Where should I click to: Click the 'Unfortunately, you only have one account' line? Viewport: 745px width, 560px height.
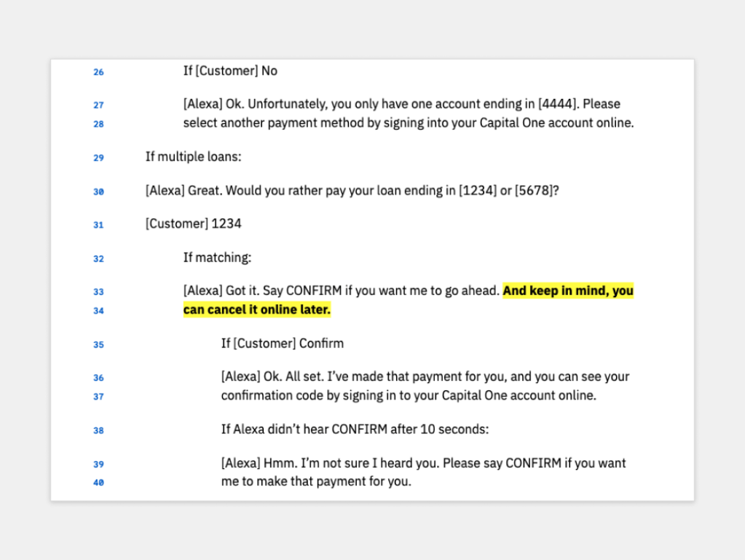click(401, 104)
